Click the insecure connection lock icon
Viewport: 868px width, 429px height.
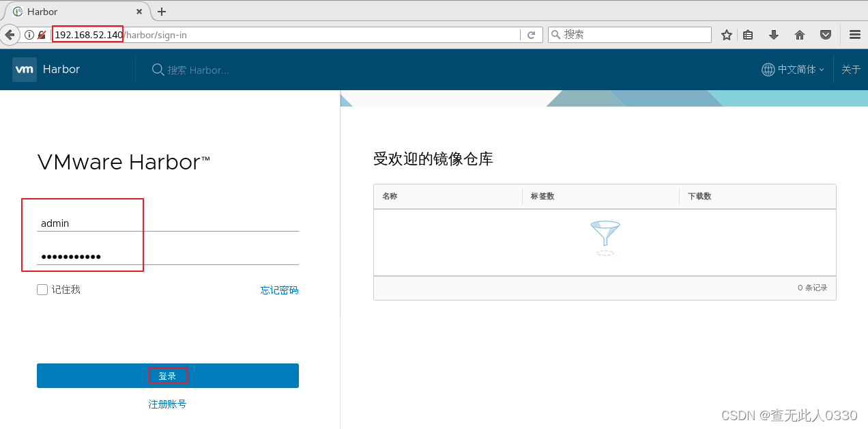[x=42, y=35]
